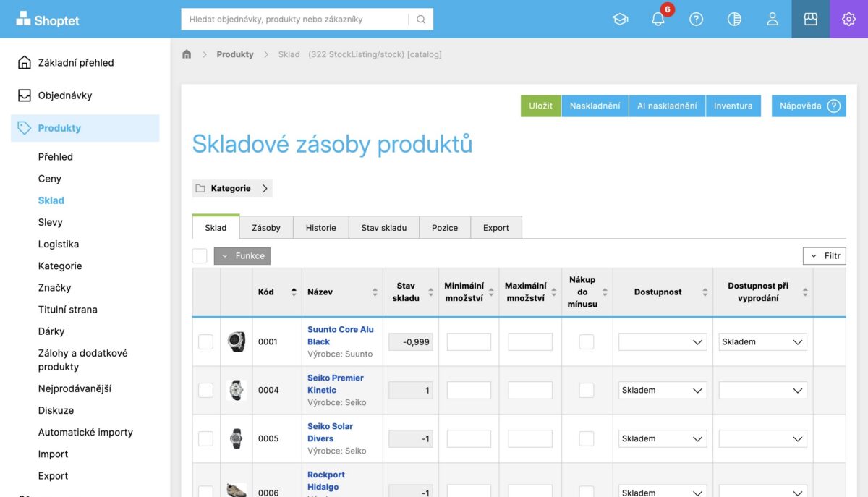Select the Seiko Premier Kinetic row checkbox
The image size is (868, 497).
point(206,390)
